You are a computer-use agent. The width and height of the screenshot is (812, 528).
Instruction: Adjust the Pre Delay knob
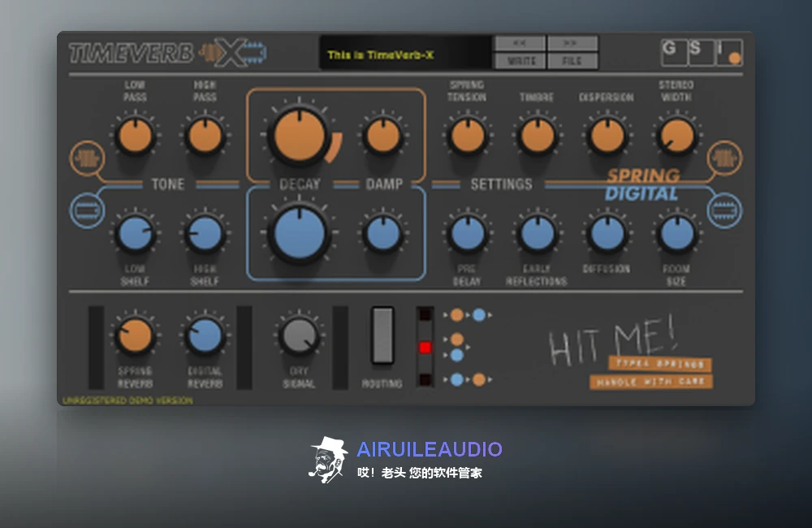point(468,234)
